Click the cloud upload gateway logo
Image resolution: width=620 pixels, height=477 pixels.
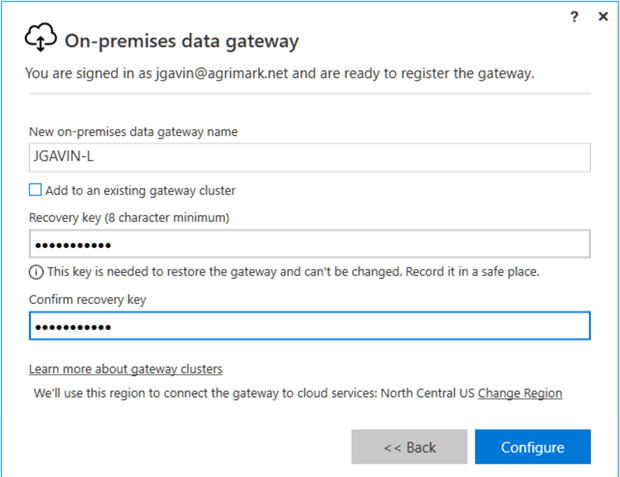tap(39, 40)
